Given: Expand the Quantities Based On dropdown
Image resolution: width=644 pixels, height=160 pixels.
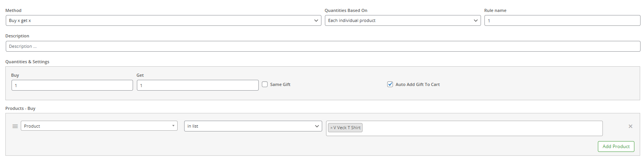Looking at the screenshot, I should point(403,20).
